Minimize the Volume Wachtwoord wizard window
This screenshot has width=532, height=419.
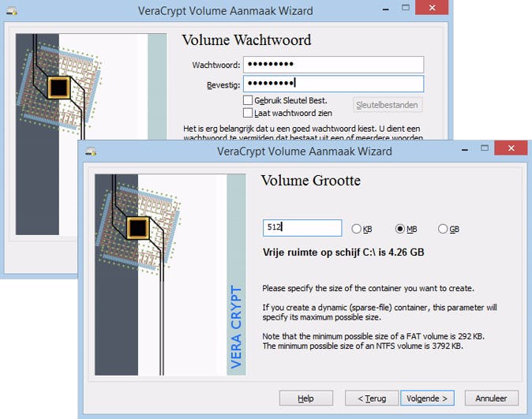pyautogui.click(x=385, y=9)
